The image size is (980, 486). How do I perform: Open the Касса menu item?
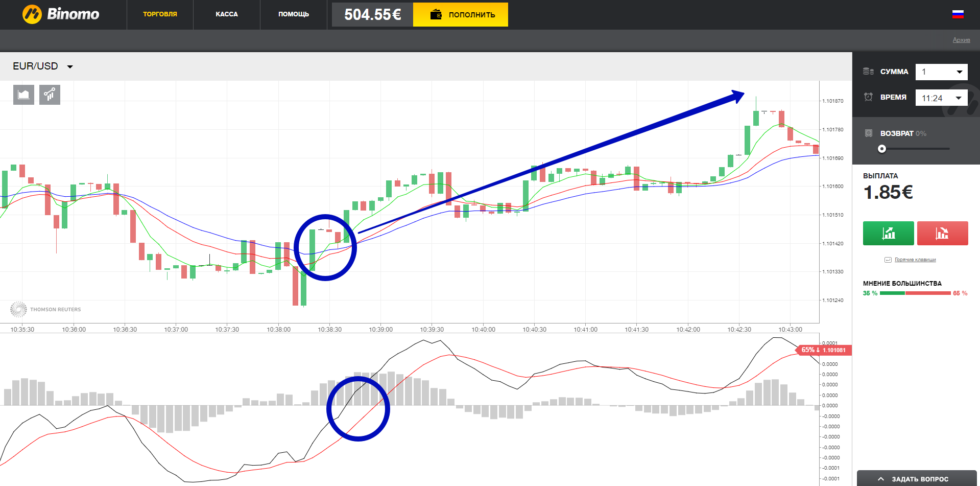[227, 14]
